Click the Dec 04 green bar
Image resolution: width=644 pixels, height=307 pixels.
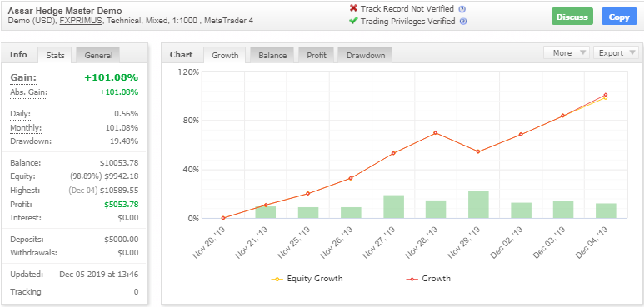click(606, 210)
